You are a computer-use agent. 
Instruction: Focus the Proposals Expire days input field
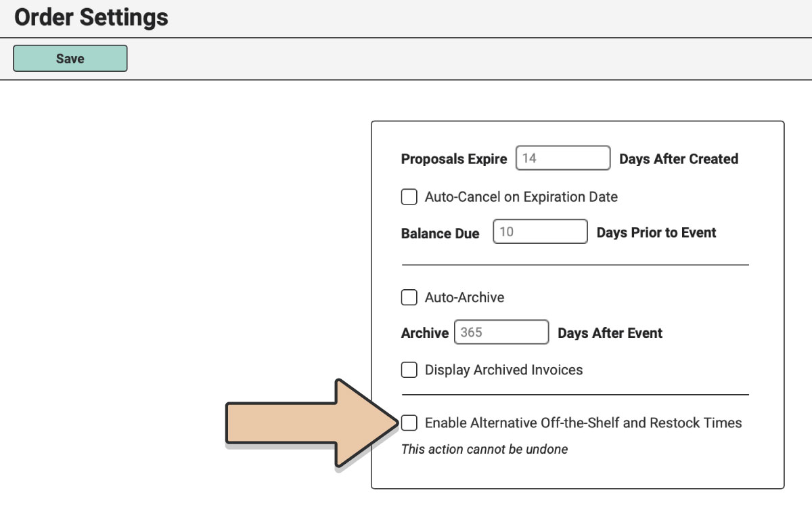pos(563,158)
